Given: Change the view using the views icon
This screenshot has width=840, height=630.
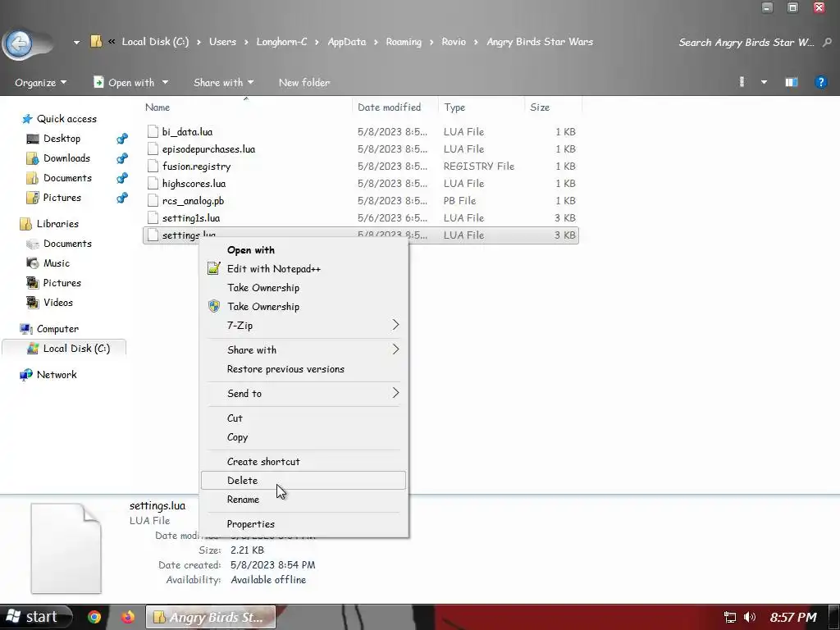Looking at the screenshot, I should pos(742,82).
